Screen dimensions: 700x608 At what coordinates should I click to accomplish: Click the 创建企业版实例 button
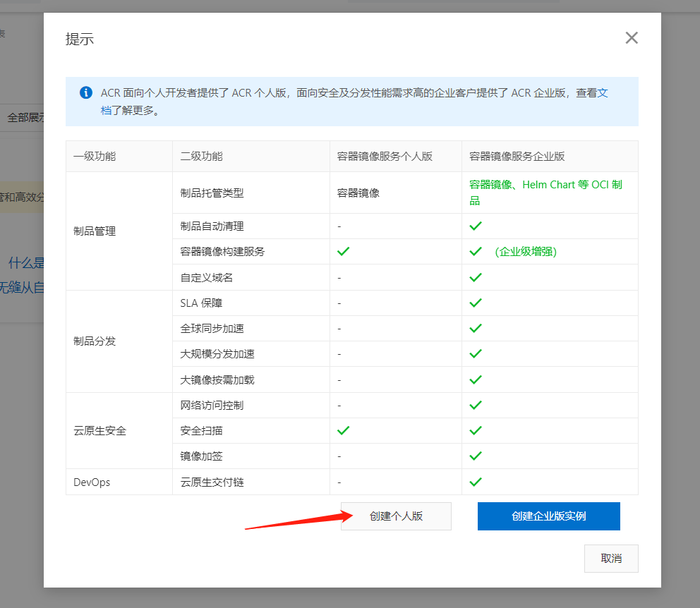point(549,516)
